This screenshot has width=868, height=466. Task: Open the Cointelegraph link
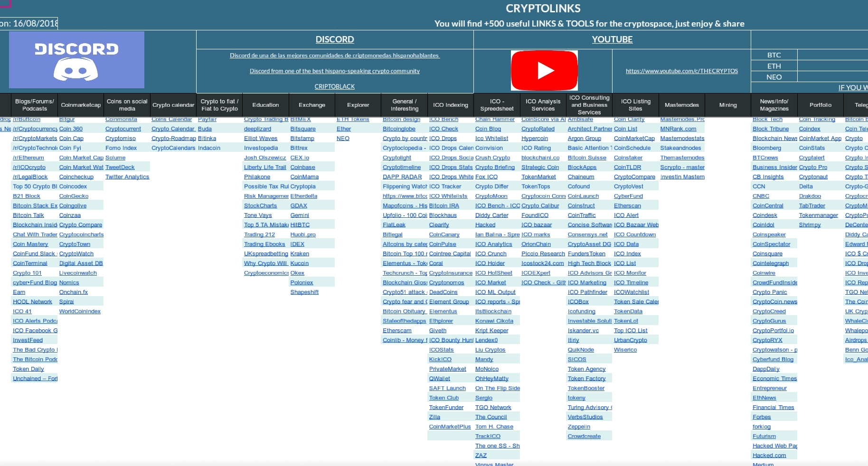tap(771, 263)
